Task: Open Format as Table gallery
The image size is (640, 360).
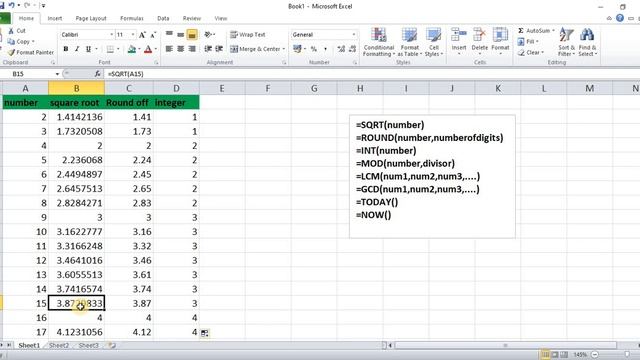Action: pos(409,42)
